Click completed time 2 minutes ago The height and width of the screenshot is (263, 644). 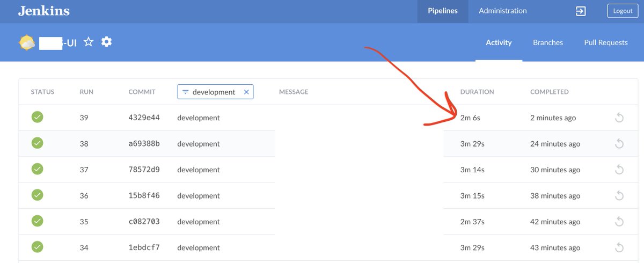(553, 118)
